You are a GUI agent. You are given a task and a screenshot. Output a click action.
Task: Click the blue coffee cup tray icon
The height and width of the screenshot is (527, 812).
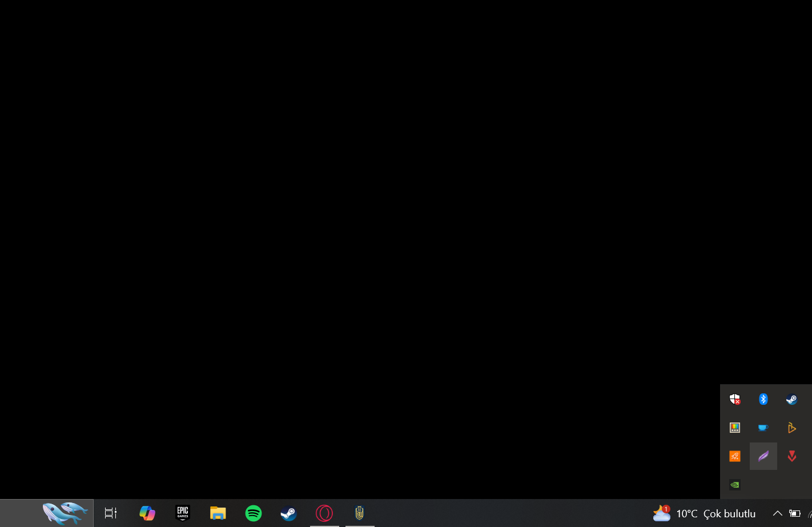click(x=763, y=428)
